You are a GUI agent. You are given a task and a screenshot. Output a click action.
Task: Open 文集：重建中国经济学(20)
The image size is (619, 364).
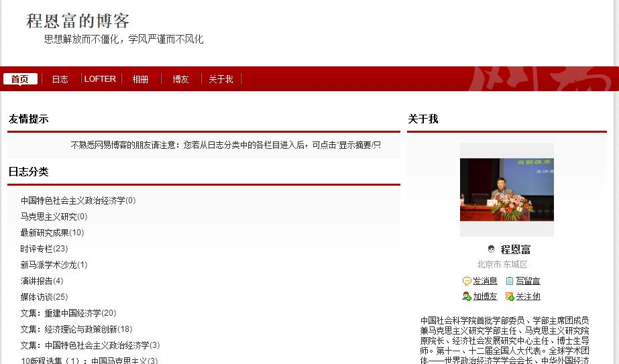click(68, 313)
